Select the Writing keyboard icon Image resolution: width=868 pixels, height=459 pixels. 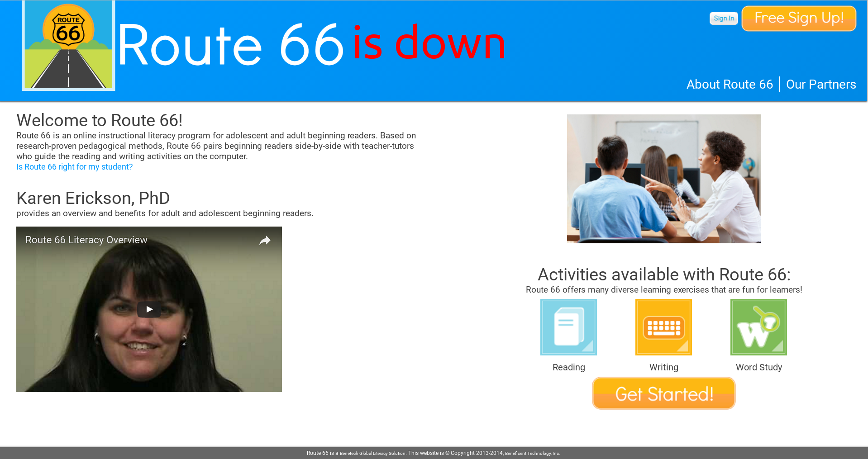pyautogui.click(x=663, y=327)
